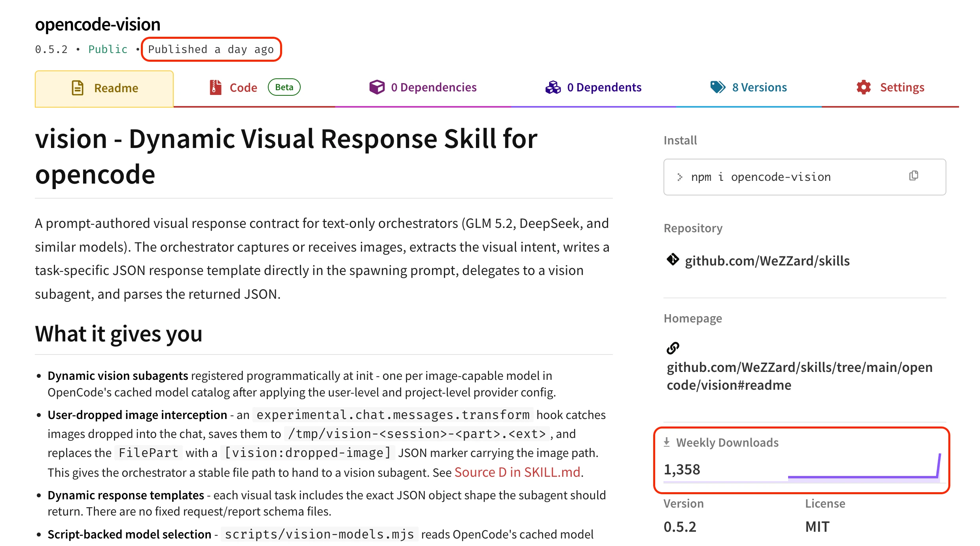980x546 pixels.
Task: Click the Settings gear icon
Action: (x=864, y=87)
